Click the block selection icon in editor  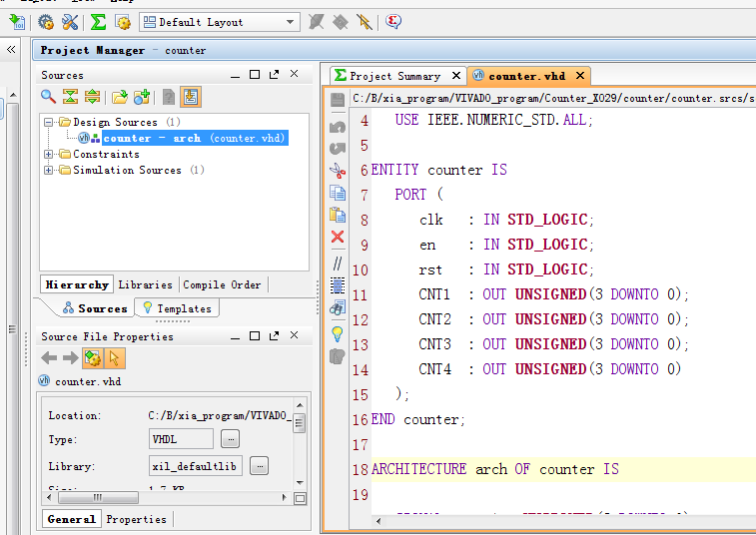[338, 285]
